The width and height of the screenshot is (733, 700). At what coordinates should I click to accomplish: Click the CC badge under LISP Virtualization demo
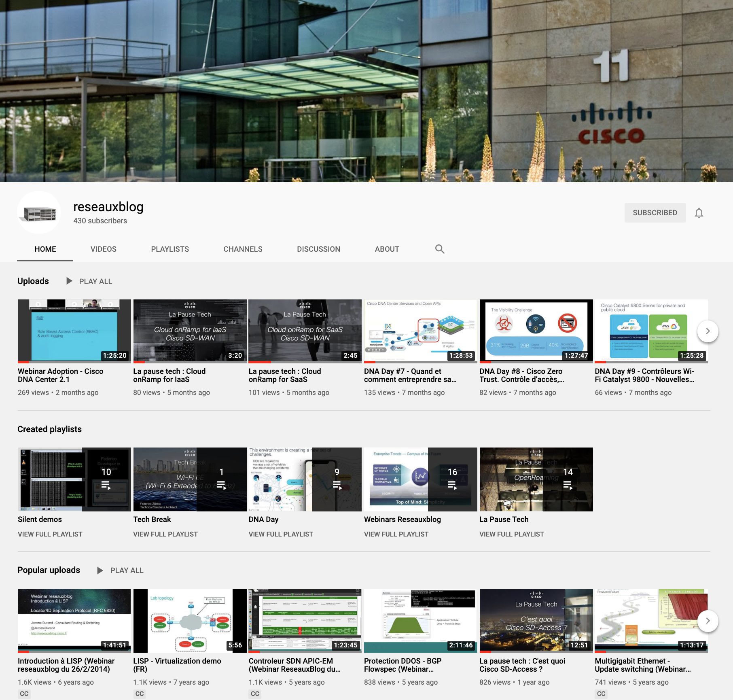(x=139, y=694)
